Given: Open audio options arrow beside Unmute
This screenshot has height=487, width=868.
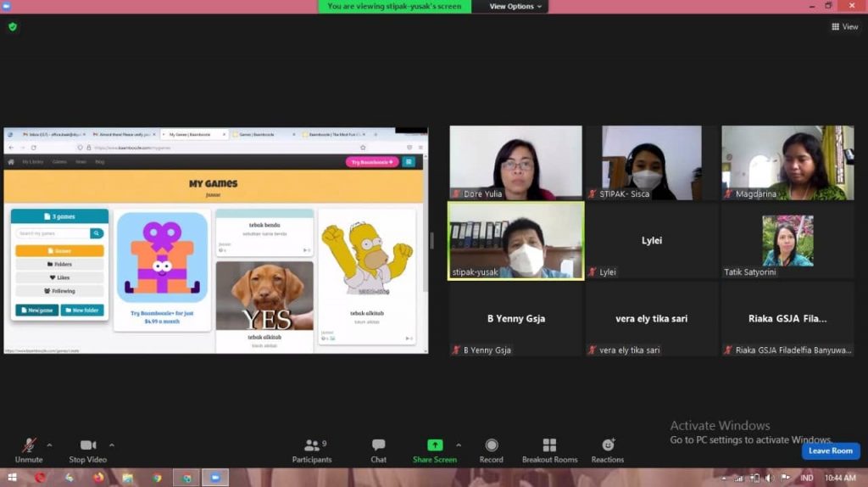Looking at the screenshot, I should coord(49,445).
